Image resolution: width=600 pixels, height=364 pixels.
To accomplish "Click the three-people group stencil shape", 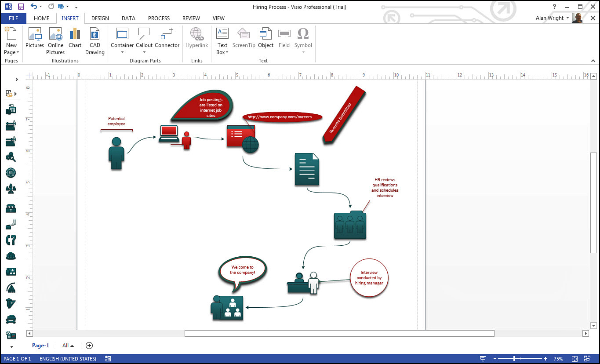I will coord(11,189).
